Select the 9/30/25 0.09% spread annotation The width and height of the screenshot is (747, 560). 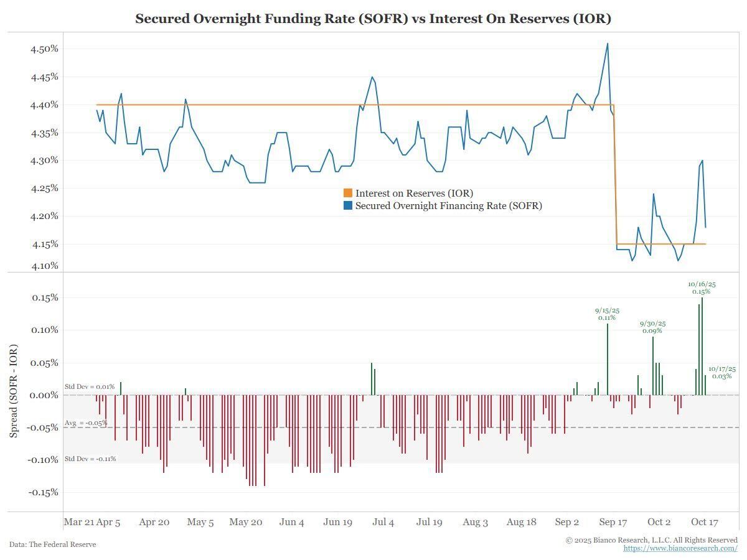[652, 327]
